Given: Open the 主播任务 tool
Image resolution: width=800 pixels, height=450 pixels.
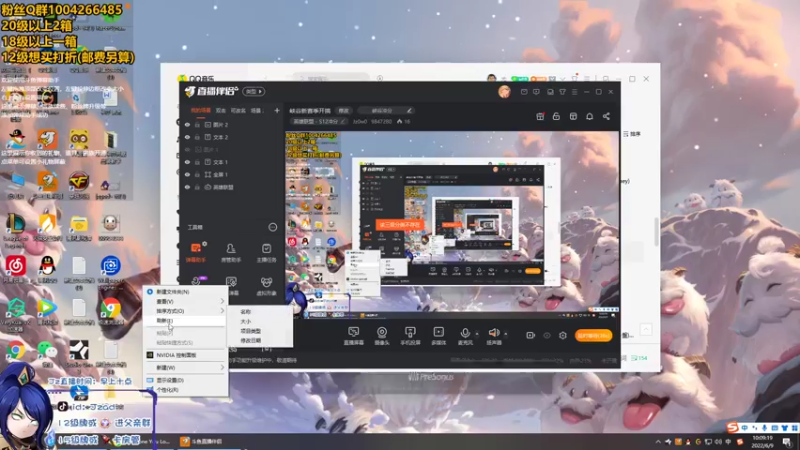Looking at the screenshot, I should click(x=266, y=253).
